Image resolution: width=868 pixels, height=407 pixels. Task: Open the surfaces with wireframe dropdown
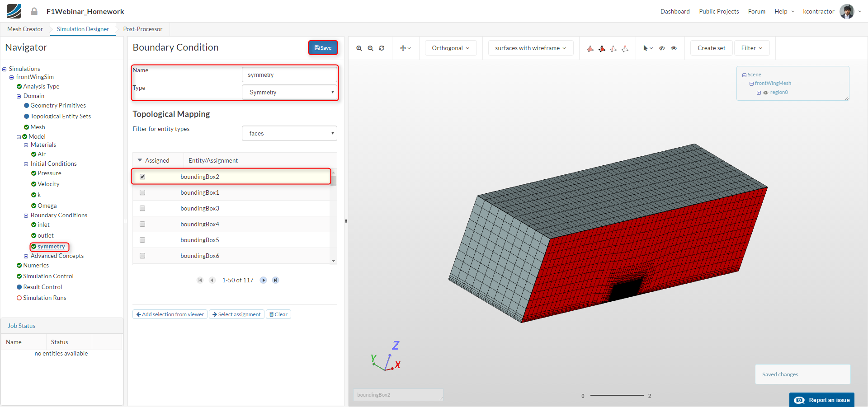point(530,48)
